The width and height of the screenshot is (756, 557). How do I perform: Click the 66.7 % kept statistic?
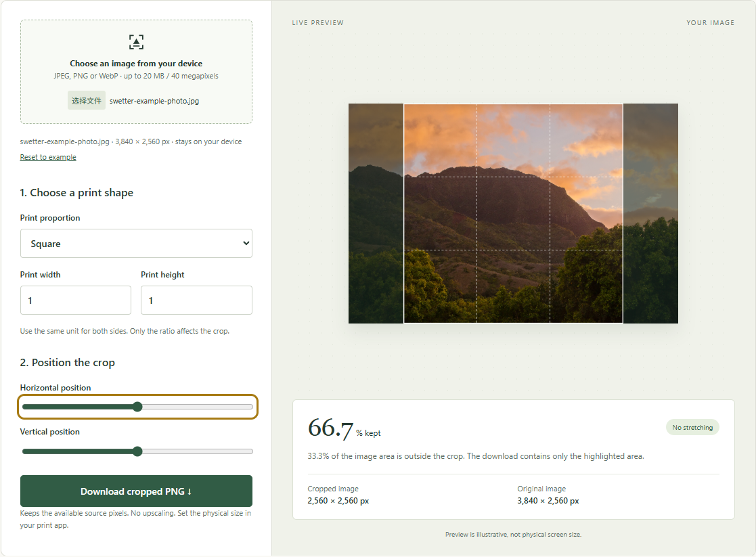click(x=344, y=428)
